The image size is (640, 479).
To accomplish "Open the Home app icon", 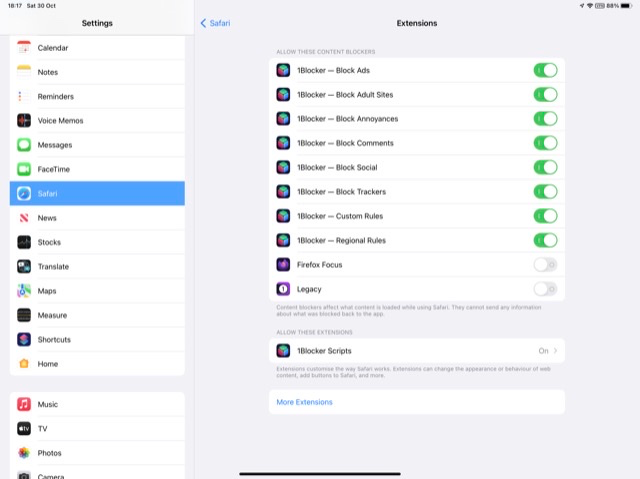I will (x=24, y=364).
